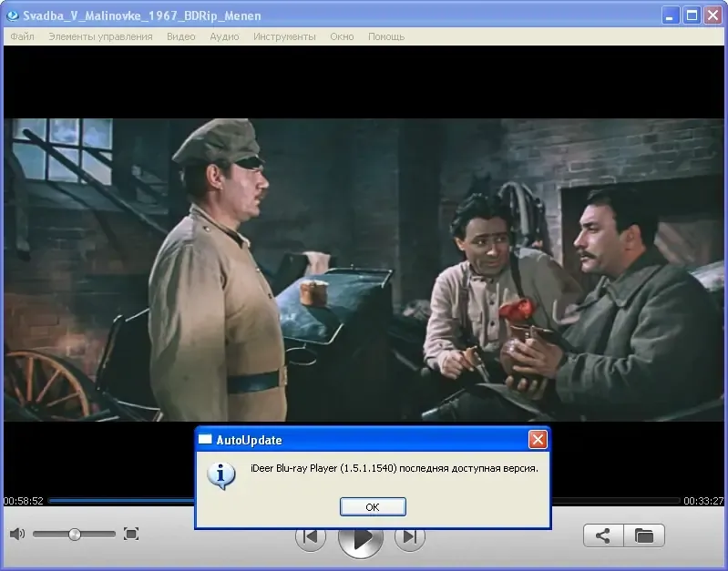Click elapsed time 00:58:52
This screenshot has height=571, width=728.
pos(23,501)
